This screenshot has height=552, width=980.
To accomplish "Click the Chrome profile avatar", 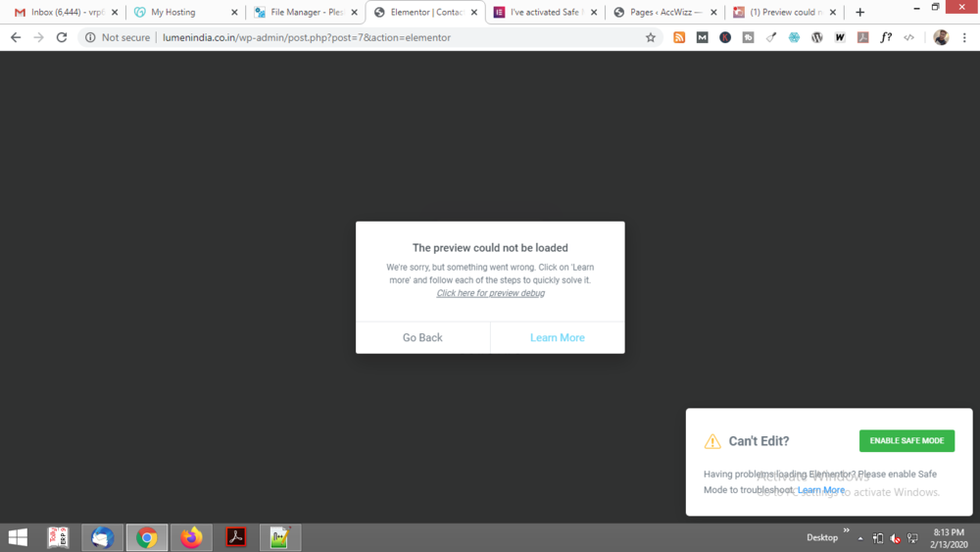I will click(x=941, y=37).
